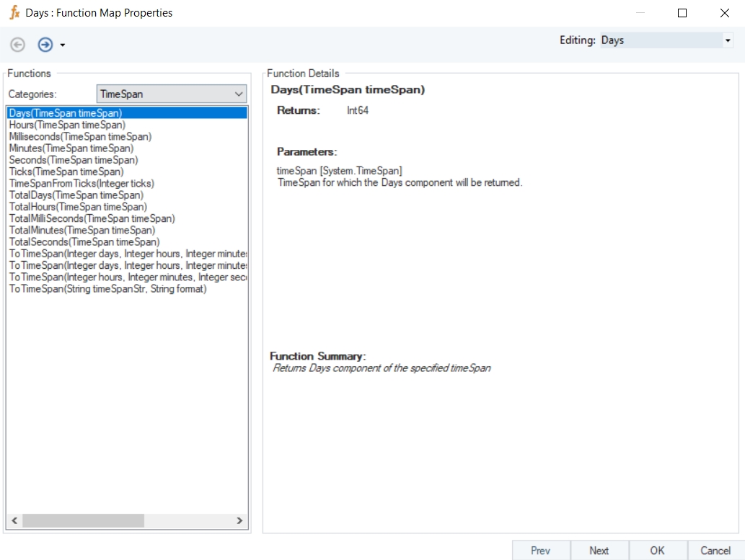Select the TotalDays(TimeSpan timeSpan) function
Screen dimensions: 745x560
76,195
